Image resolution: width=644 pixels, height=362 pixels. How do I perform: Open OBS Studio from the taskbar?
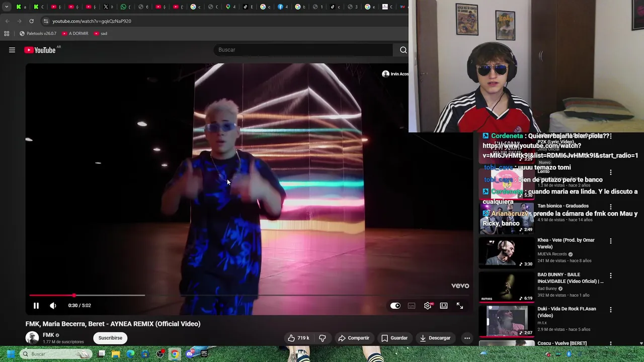point(160,354)
